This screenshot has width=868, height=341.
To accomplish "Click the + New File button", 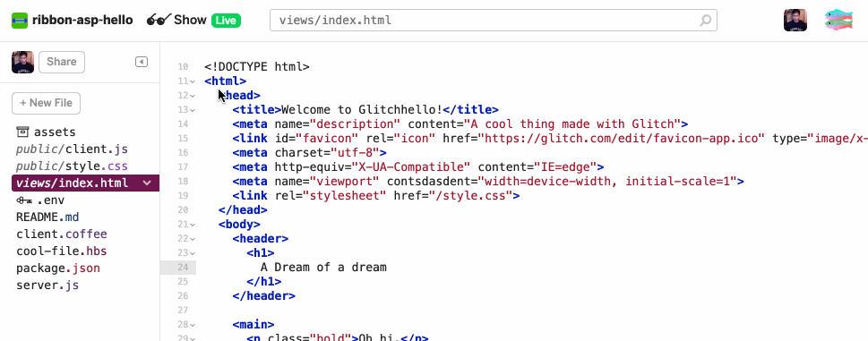I will tap(46, 103).
